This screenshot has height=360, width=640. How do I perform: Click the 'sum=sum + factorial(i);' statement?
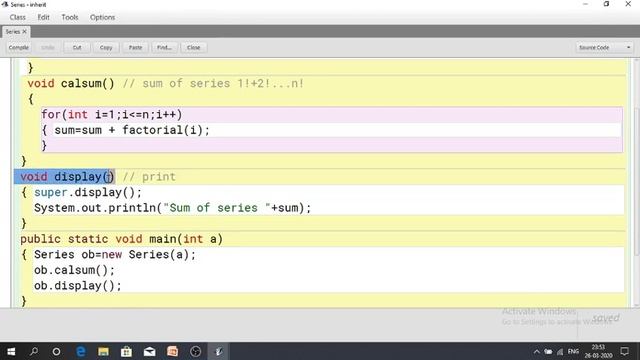tap(132, 130)
